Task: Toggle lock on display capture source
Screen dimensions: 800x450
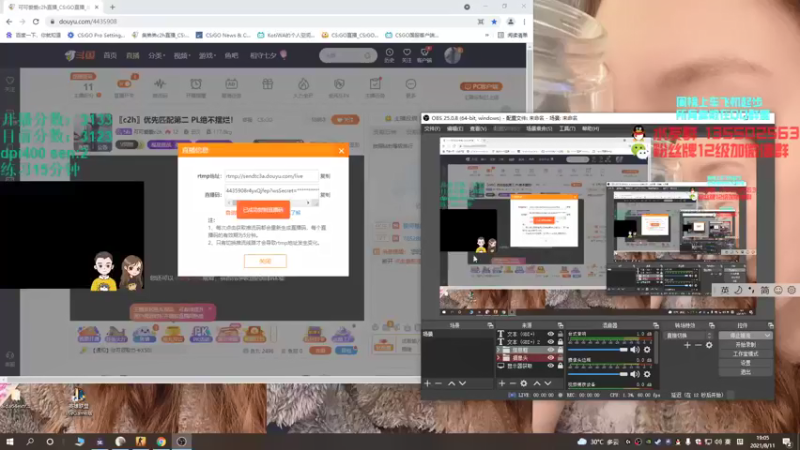Action: coord(560,366)
